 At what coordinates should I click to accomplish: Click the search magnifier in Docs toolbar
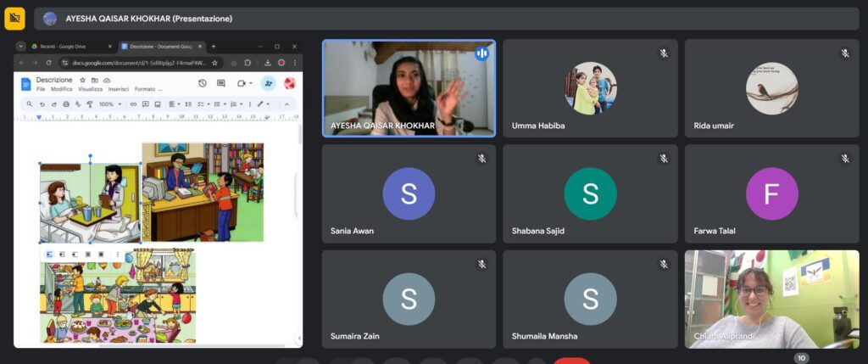29,104
